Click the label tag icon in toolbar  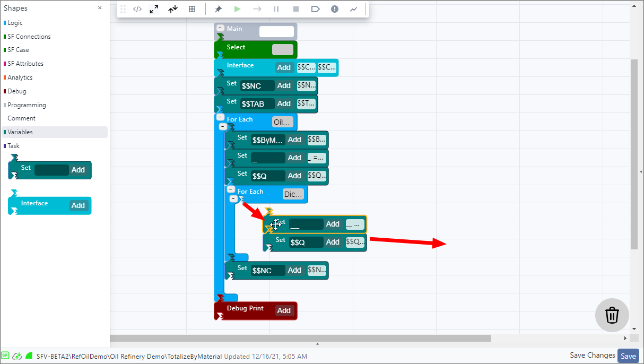click(x=315, y=9)
